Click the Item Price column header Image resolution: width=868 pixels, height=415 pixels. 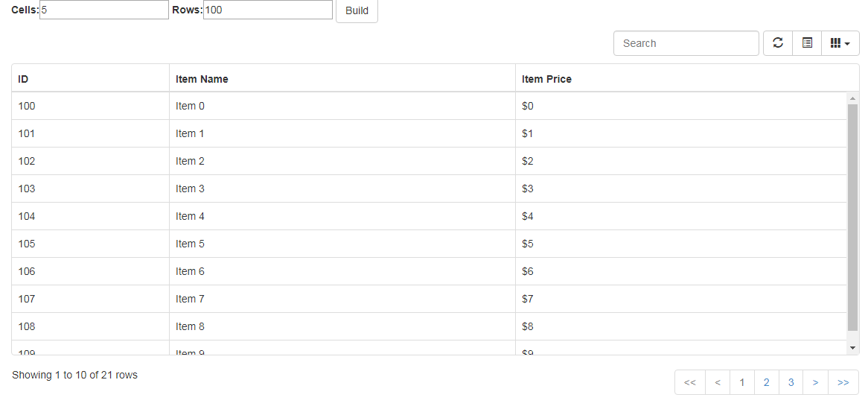(687, 79)
